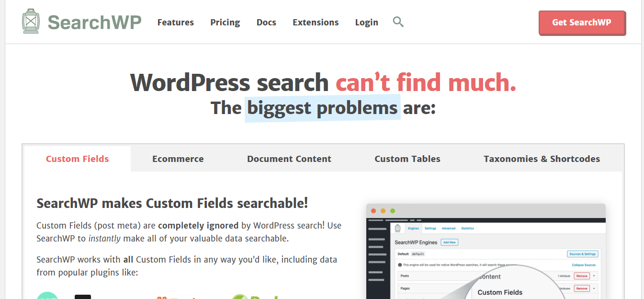Switch to the Custom Tables tab
The width and height of the screenshot is (644, 299).
pyautogui.click(x=407, y=159)
